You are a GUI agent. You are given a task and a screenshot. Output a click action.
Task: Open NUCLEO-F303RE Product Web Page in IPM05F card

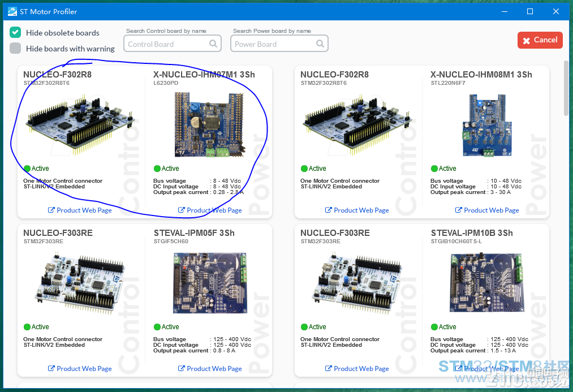coord(80,369)
